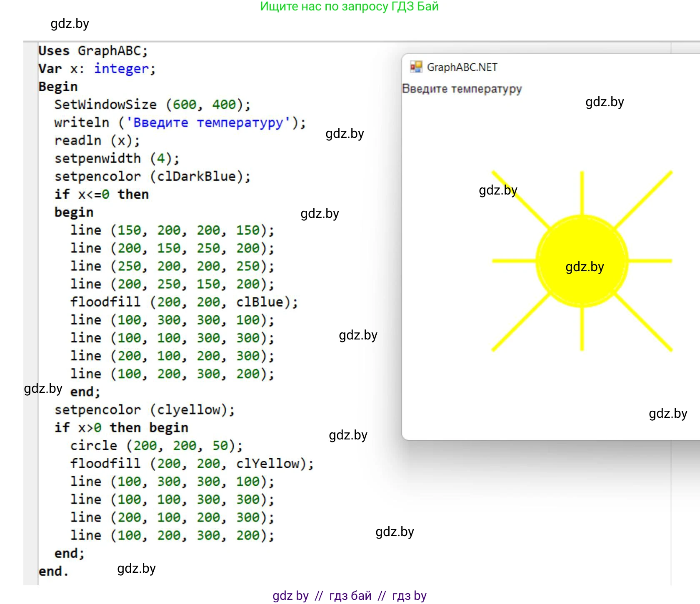Image resolution: width=700 pixels, height=604 pixels.
Task: Click the 'if x<=0 then' condition line
Action: [102, 195]
